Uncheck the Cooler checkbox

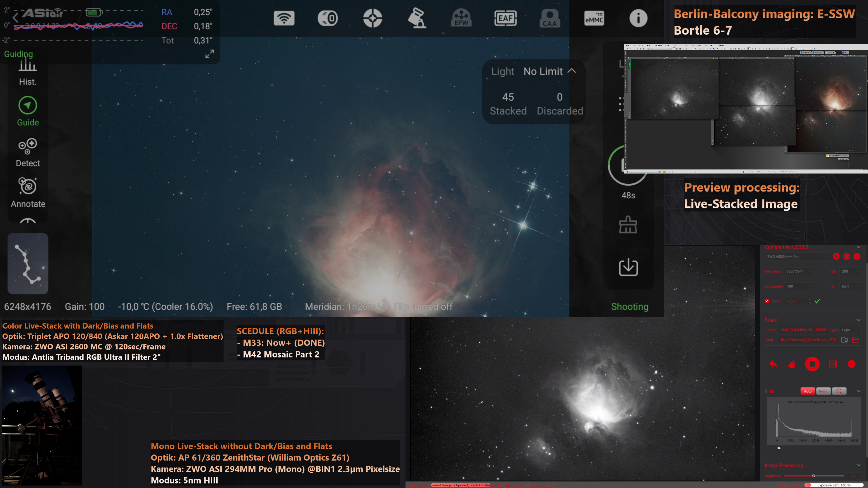(x=767, y=301)
